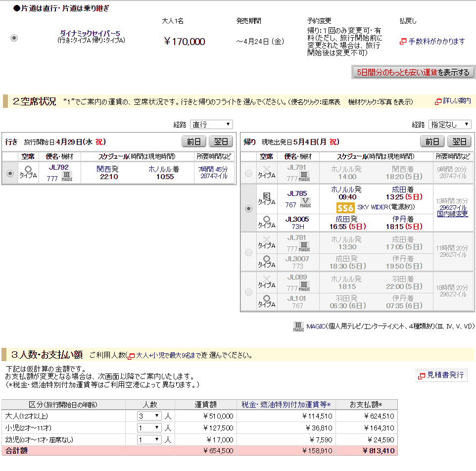Open the outbound 経路 dropdown showing 直行
This screenshot has height=471, width=476.
pos(211,124)
